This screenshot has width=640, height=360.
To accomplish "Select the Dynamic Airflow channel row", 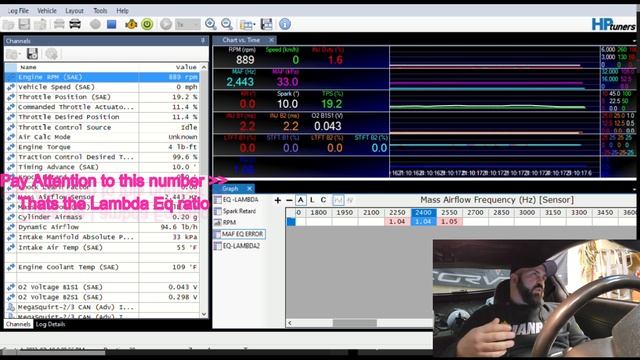I will click(x=102, y=227).
